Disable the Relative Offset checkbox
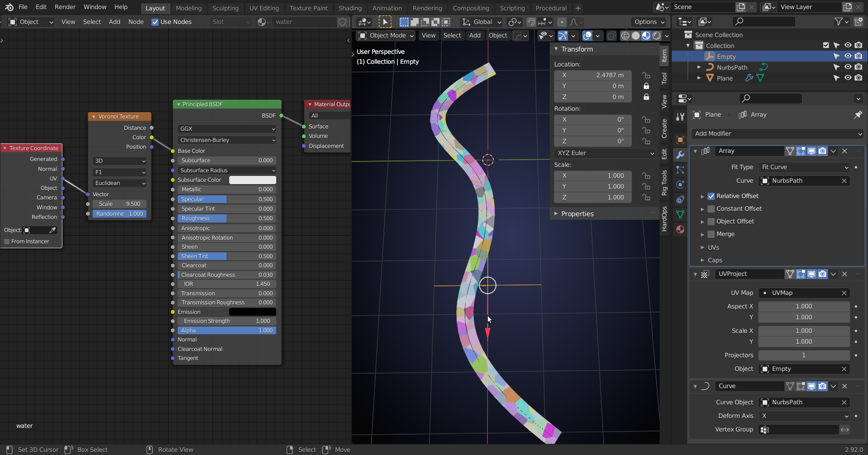 pyautogui.click(x=711, y=196)
